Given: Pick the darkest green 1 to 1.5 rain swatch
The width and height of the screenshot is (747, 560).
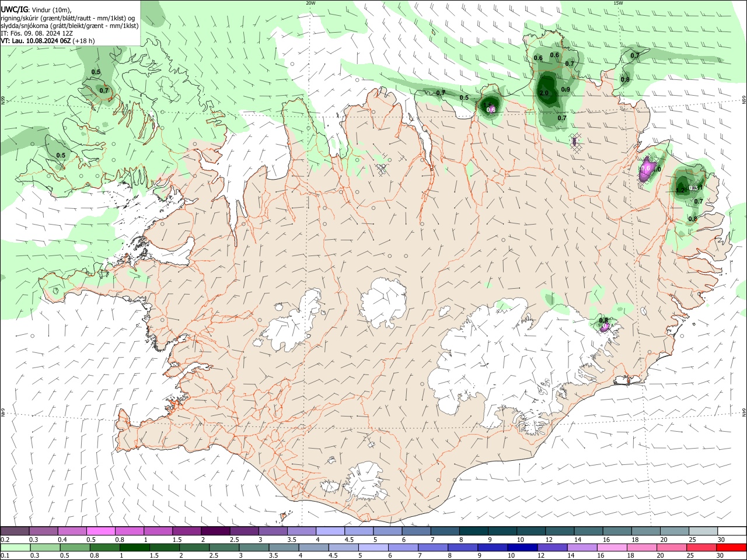Looking at the screenshot, I should point(134,547).
